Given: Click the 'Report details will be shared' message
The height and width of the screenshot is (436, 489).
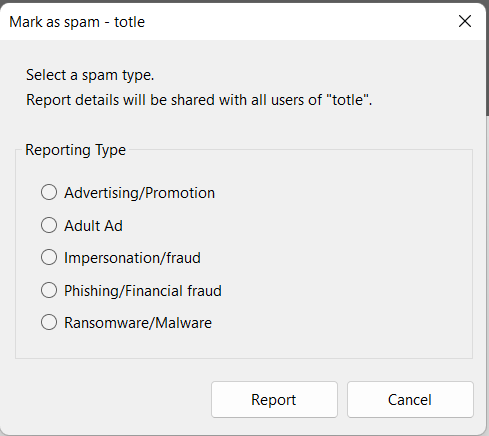Looking at the screenshot, I should click(x=199, y=100).
